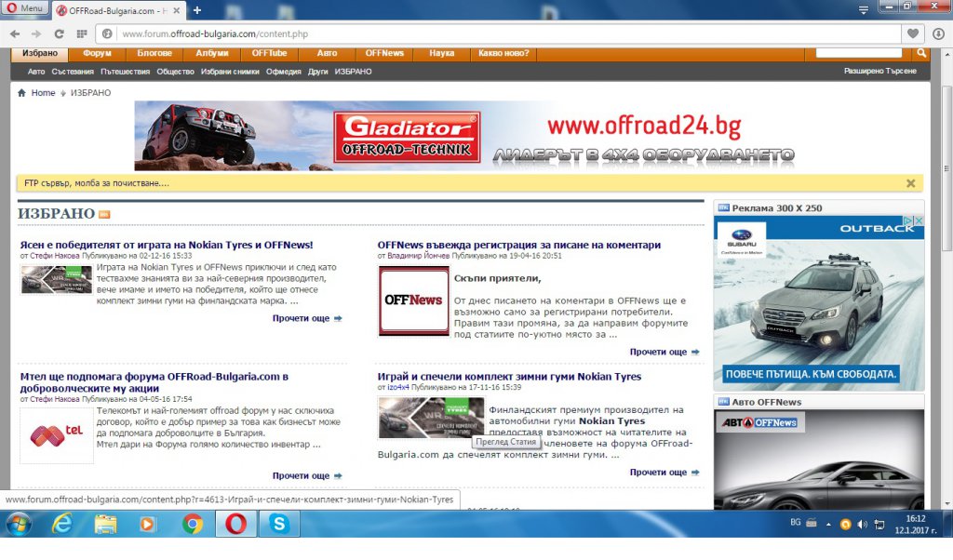This screenshot has width=953, height=560.
Task: Click the site search input field
Action: 858,53
